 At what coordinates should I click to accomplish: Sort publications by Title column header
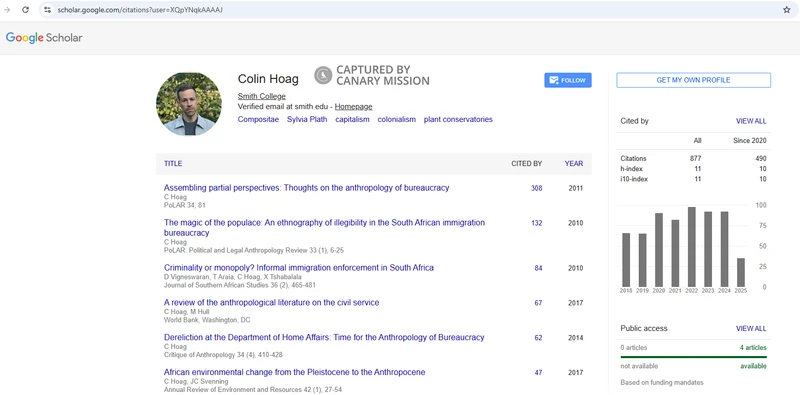click(x=173, y=164)
